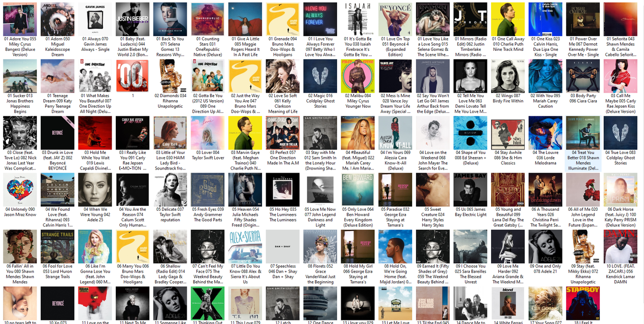The height and width of the screenshot is (324, 644).
Task: Select With You 095 Mariah Carey Caution
Action: 545,85
